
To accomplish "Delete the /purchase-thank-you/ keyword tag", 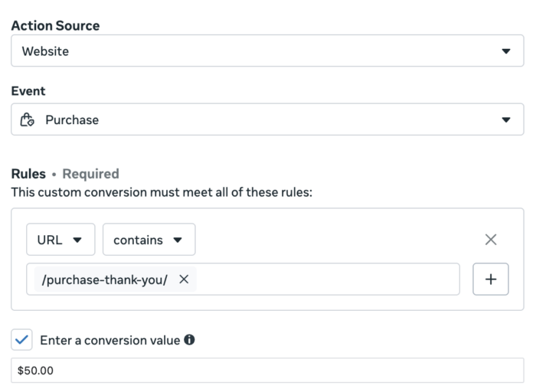I will pos(184,279).
